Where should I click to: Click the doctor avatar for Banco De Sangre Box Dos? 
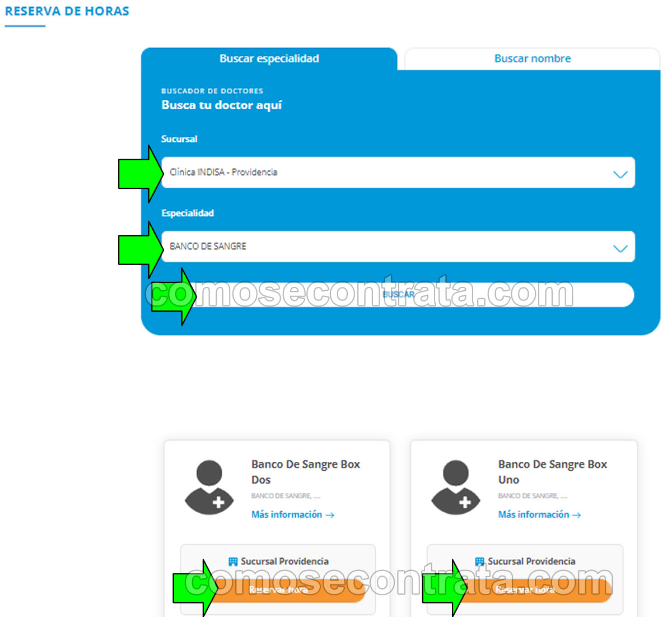209,487
